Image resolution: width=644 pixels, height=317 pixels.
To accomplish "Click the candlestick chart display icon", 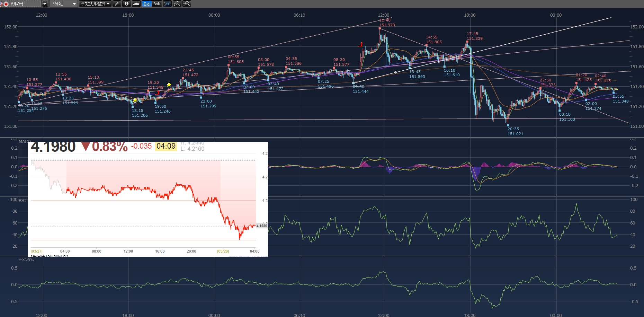I will [167, 4].
